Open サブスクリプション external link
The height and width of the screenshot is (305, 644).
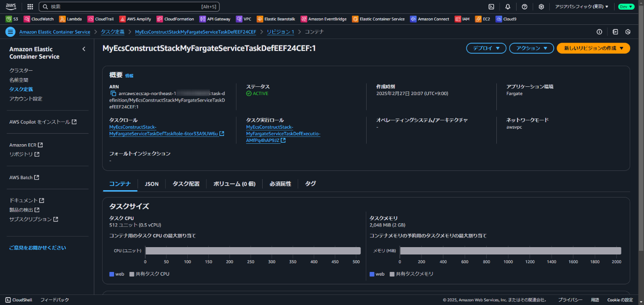pyautogui.click(x=34, y=219)
